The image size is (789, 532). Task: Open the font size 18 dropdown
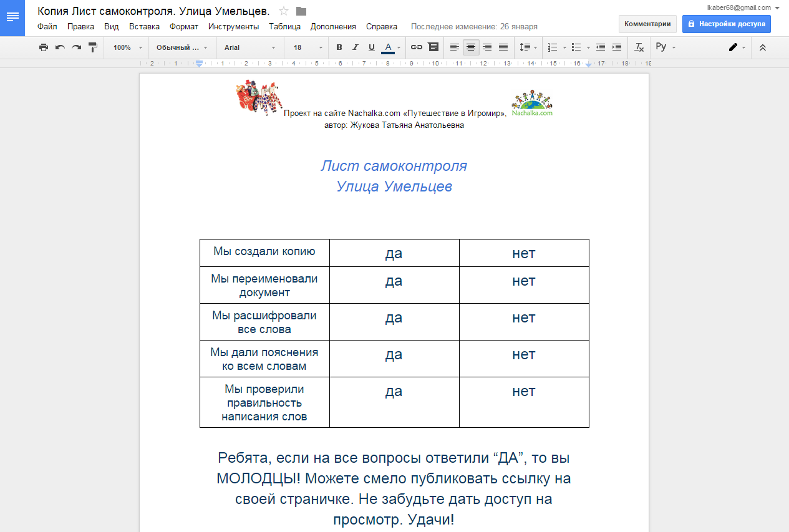307,47
